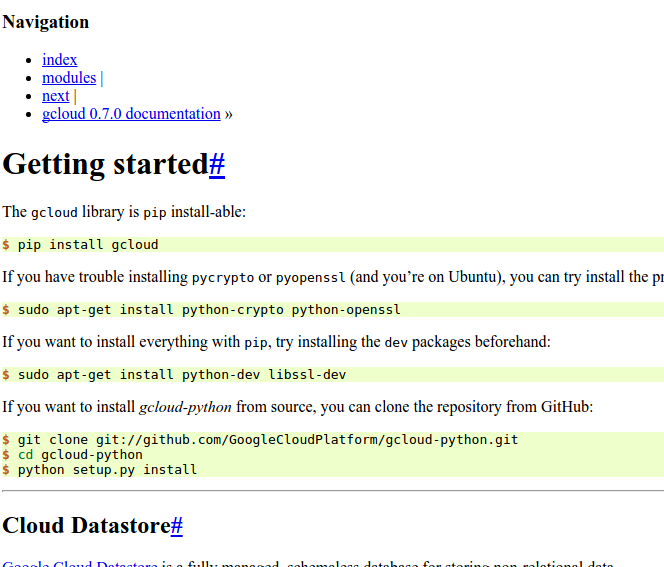
Task: Click the Getting started heading text
Action: pos(105,164)
